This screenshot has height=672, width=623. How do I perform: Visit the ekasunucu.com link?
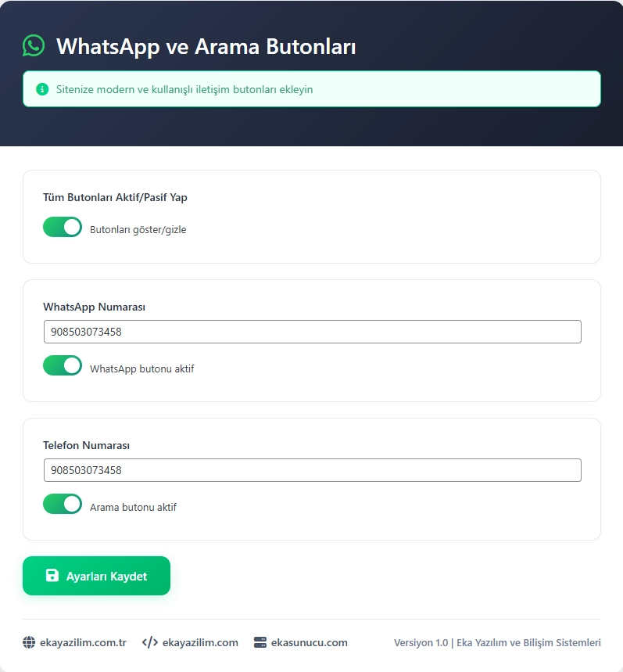[309, 642]
